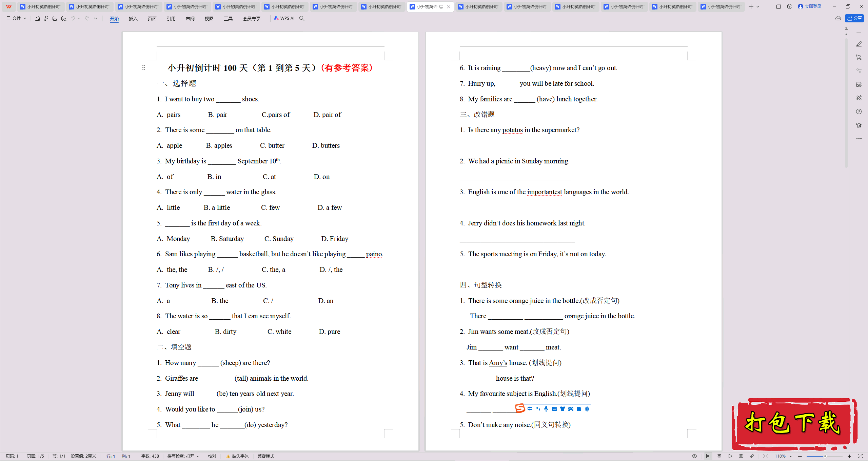Click 立即登录 login link
The height and width of the screenshot is (461, 868).
pos(810,6)
